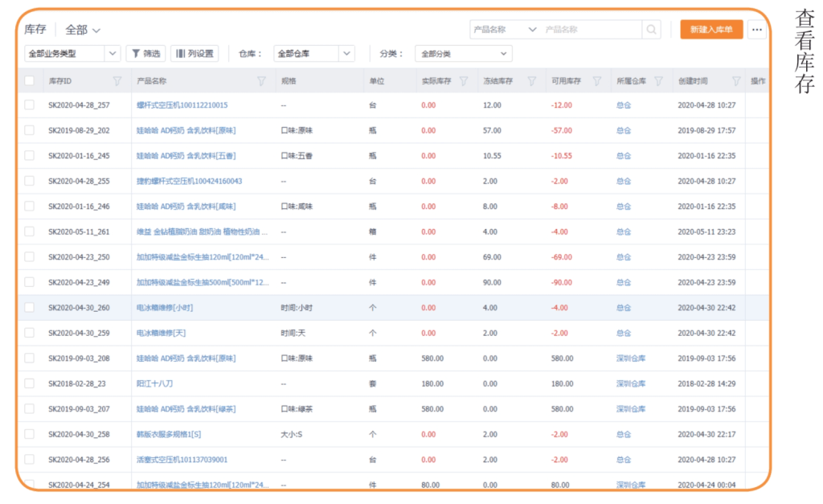
Task: Check the row SK2020-04-28_255
Action: point(30,181)
